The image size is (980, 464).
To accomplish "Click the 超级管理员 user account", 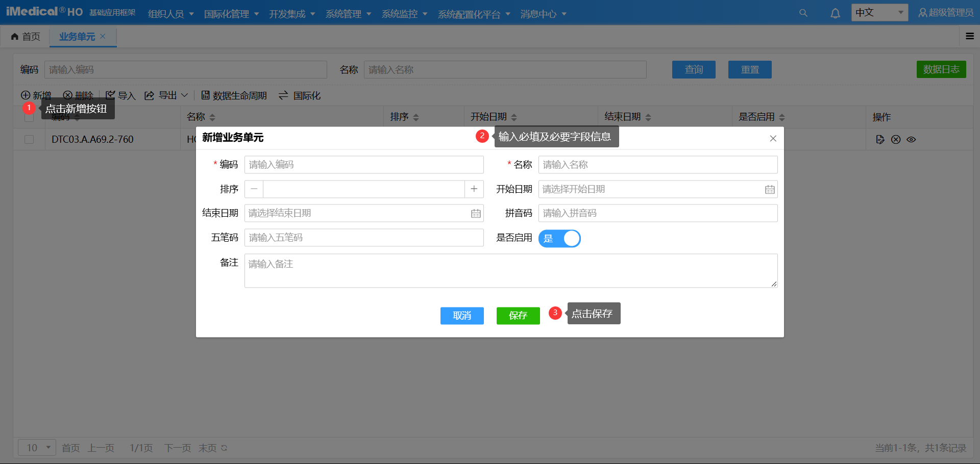I will (946, 13).
